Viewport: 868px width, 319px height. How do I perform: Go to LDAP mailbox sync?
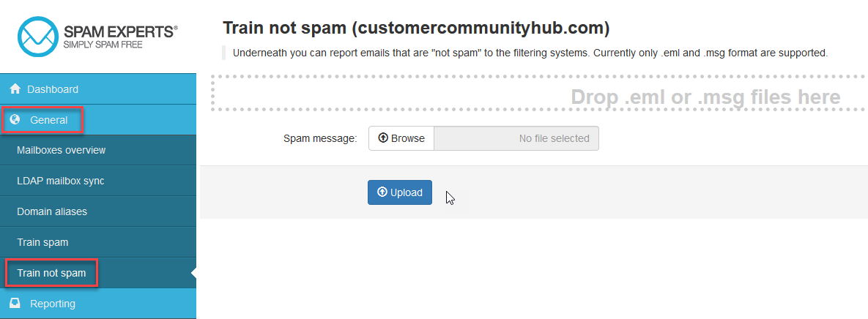click(61, 181)
